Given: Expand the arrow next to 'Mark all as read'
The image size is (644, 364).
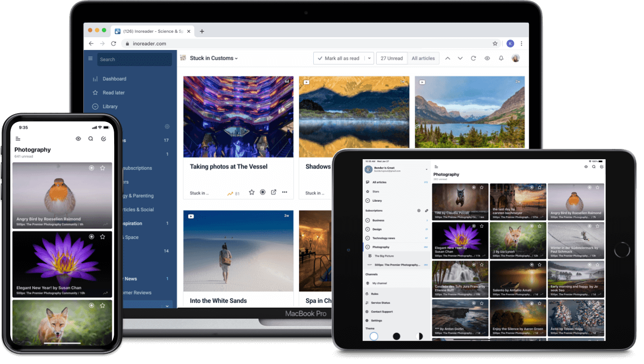Looking at the screenshot, I should [x=369, y=58].
